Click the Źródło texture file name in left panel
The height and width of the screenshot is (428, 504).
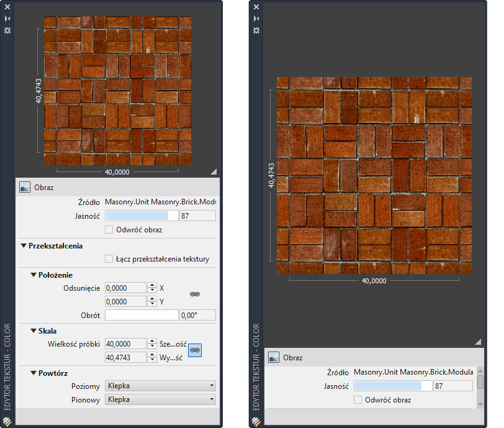coord(160,201)
